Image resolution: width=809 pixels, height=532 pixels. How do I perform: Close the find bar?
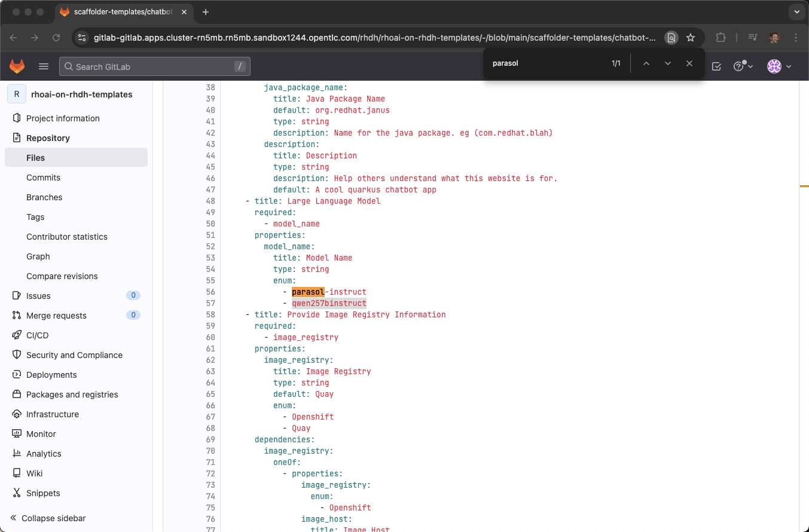tap(689, 63)
